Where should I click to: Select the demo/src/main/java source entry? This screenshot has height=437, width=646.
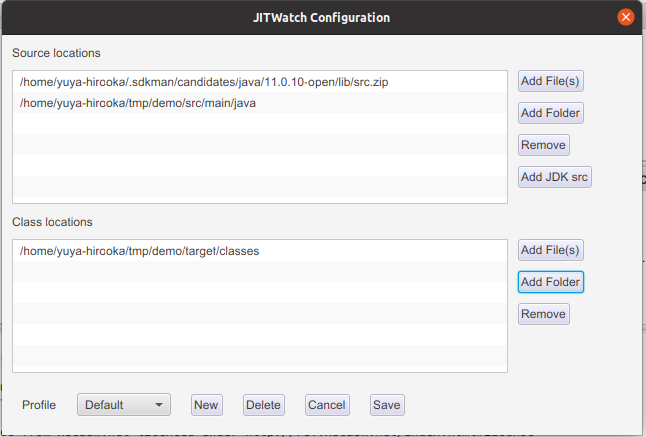(x=260, y=103)
